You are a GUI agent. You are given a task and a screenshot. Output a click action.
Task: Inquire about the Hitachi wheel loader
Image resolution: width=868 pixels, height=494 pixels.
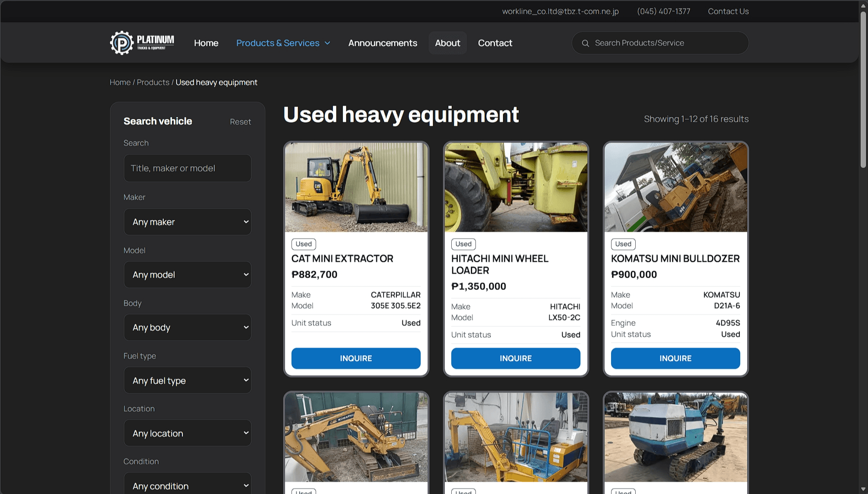tap(516, 358)
